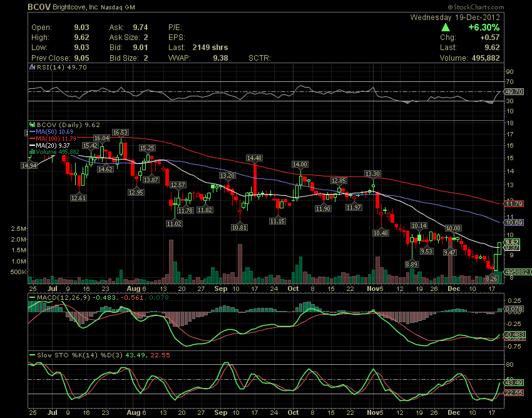The width and height of the screenshot is (532, 418).
Task: Click the 16.53 peak price label
Action: [x=120, y=132]
